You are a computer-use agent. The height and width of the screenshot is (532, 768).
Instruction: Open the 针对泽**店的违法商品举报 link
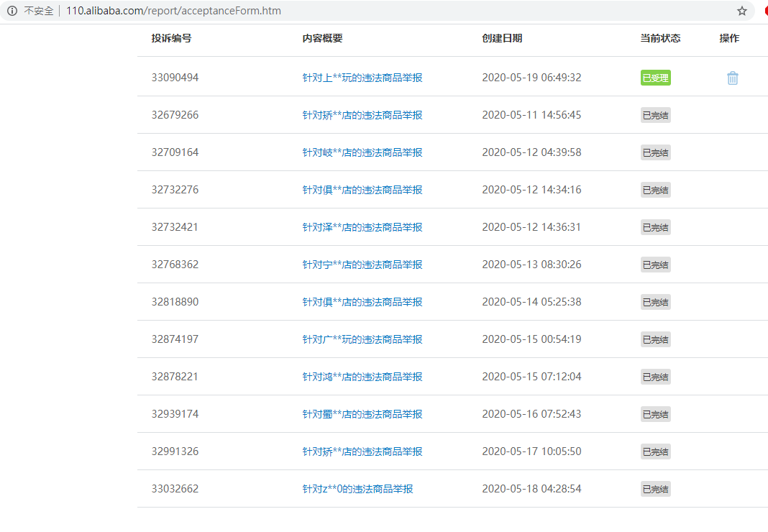point(362,227)
